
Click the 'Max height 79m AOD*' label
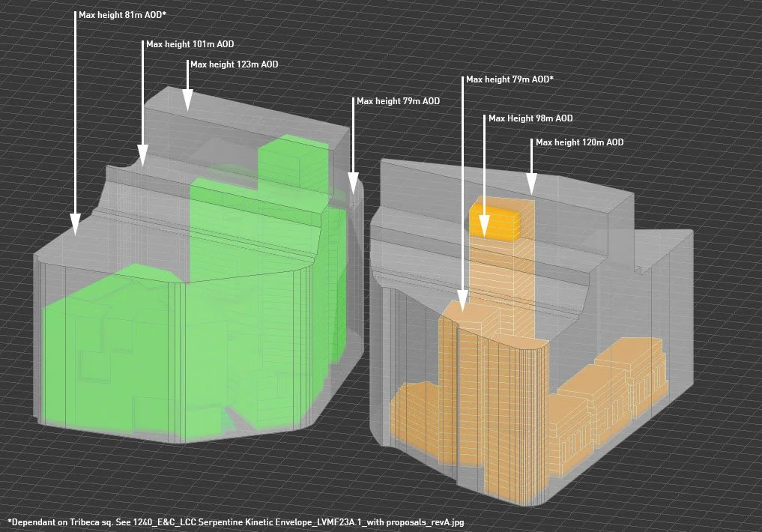click(509, 79)
